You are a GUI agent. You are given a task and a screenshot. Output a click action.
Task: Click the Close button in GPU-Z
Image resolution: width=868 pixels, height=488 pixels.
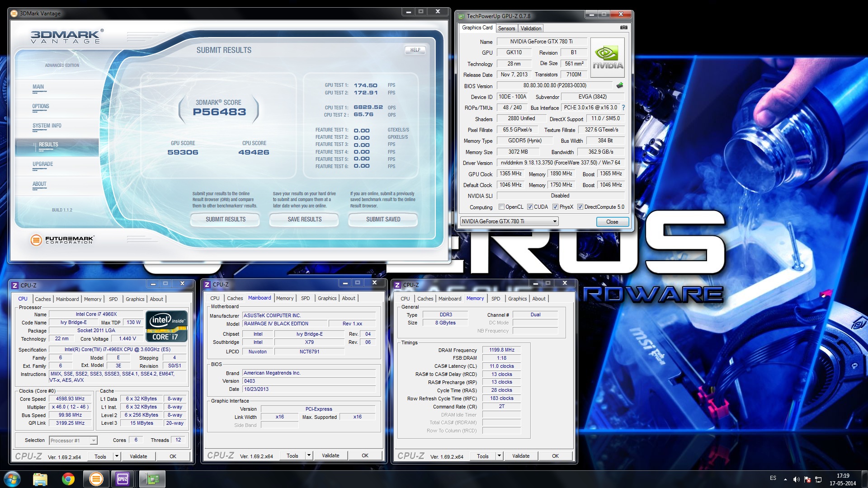[x=612, y=221]
